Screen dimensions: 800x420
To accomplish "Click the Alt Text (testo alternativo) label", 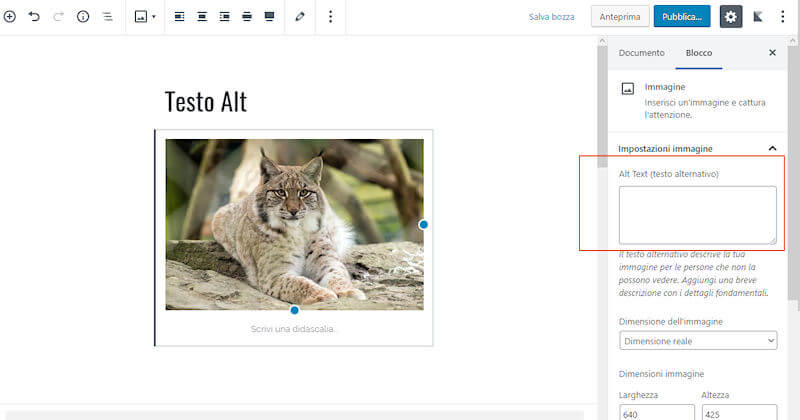I will click(x=669, y=174).
